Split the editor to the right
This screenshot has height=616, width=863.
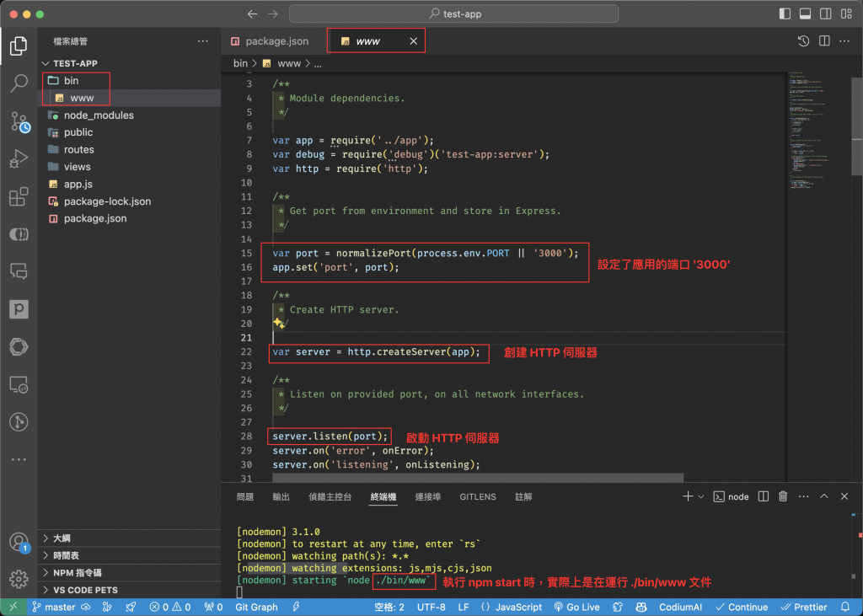[x=824, y=40]
